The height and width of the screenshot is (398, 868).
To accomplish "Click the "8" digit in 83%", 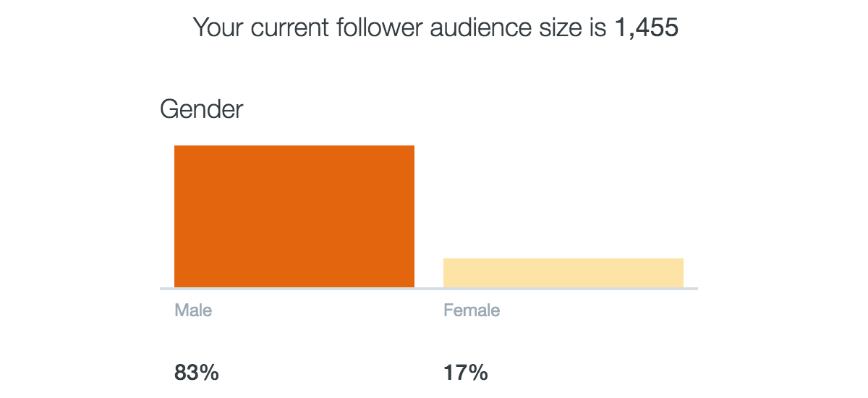I will [x=181, y=373].
